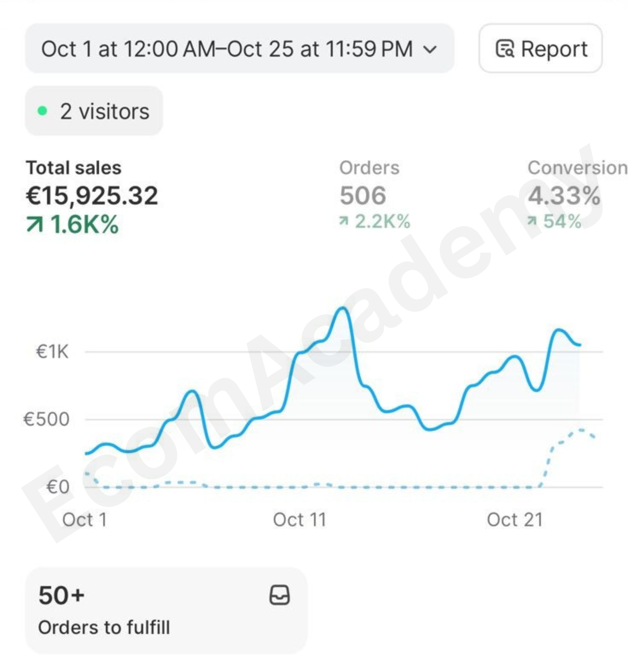Click the Oct 1 axis label
This screenshot has height=672, width=628.
(x=84, y=519)
